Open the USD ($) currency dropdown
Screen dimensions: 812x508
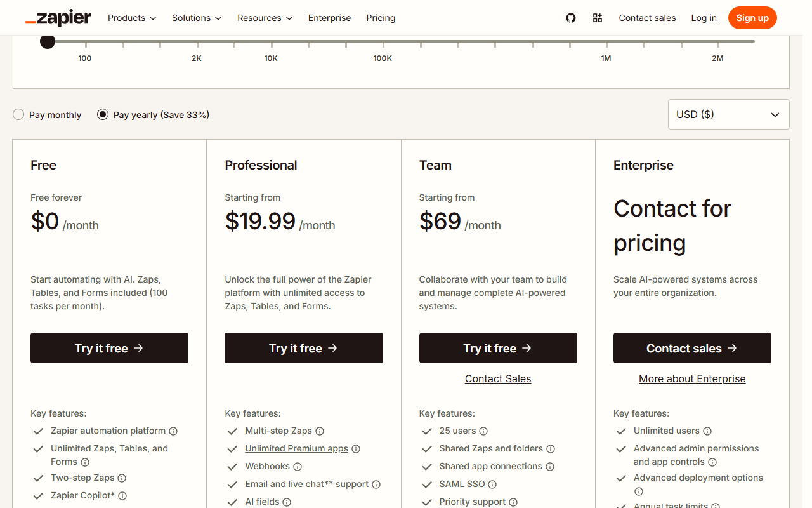[x=728, y=114]
